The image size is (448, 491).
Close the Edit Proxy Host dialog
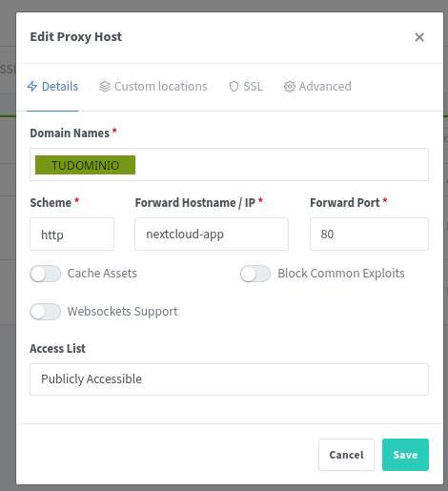[419, 37]
